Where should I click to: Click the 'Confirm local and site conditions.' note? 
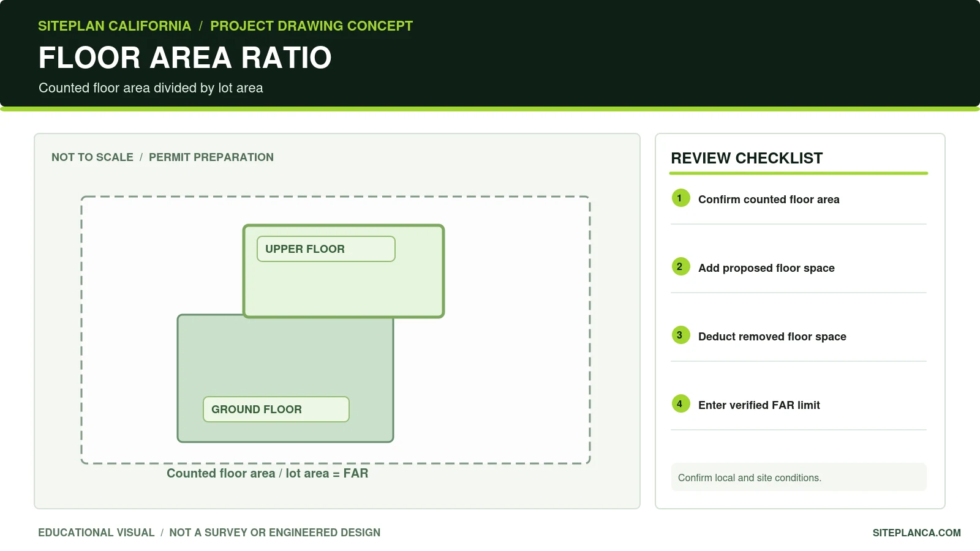pos(799,478)
